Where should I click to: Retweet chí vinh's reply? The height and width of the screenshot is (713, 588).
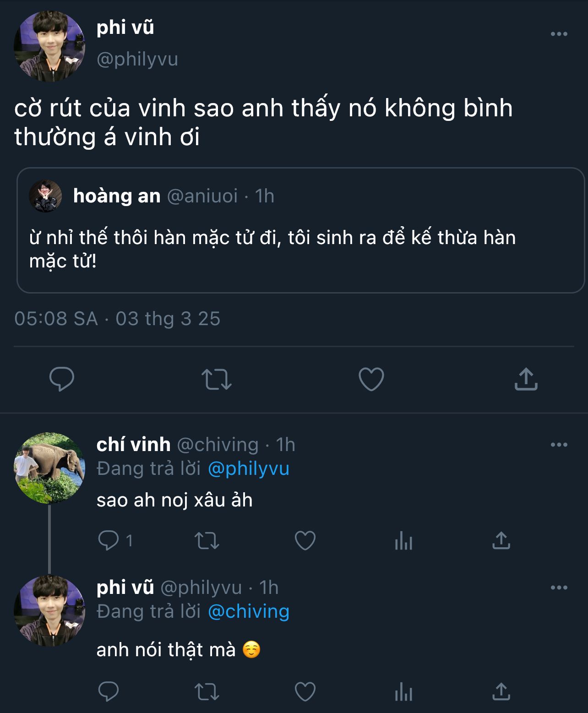pyautogui.click(x=207, y=541)
